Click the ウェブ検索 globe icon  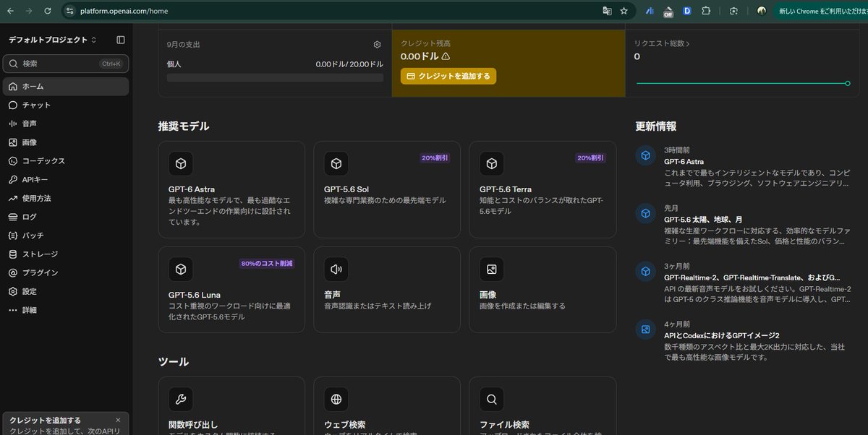click(x=336, y=399)
